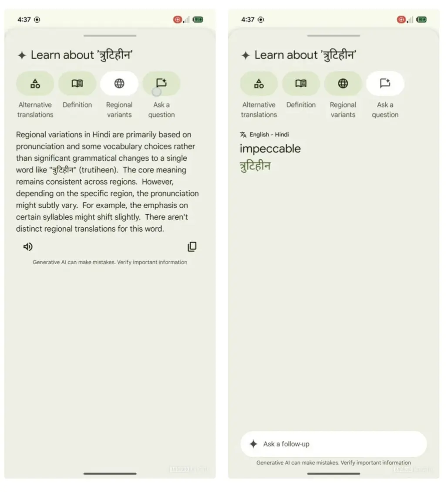The height and width of the screenshot is (492, 448).
Task: Click sparkle icon in follow-up box
Action: coord(253,444)
